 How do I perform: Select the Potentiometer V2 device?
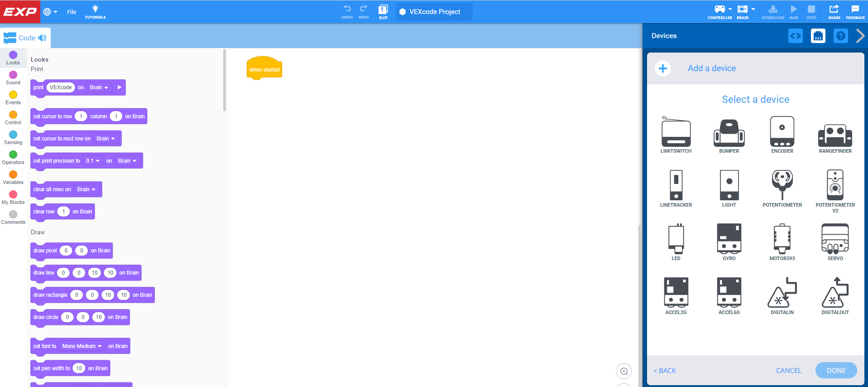tap(835, 186)
